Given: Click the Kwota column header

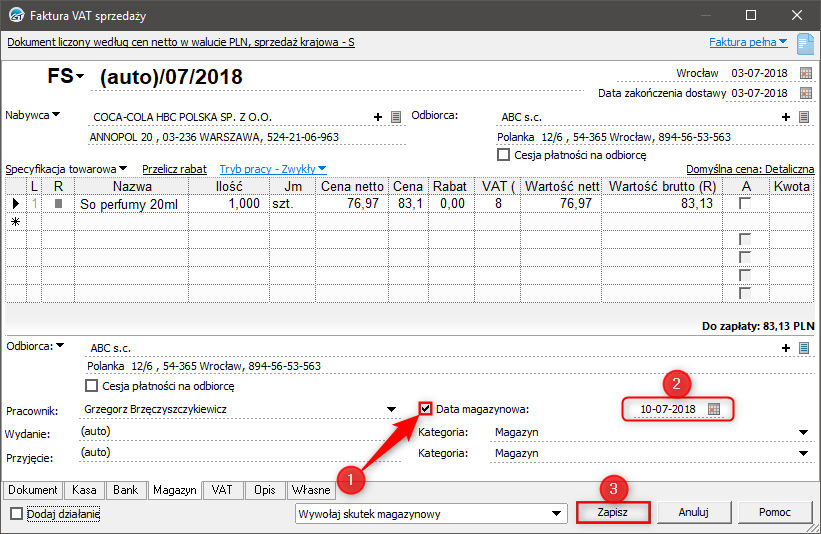Looking at the screenshot, I should pos(791,186).
